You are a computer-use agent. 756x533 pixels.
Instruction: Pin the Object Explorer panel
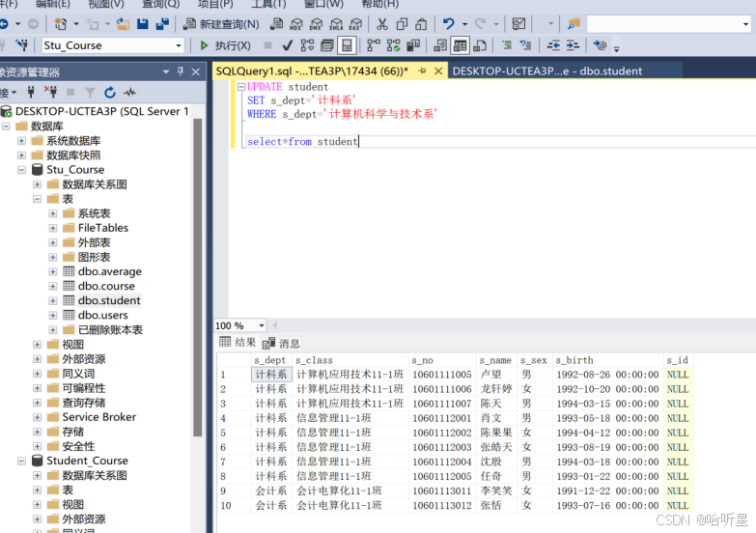coord(181,71)
